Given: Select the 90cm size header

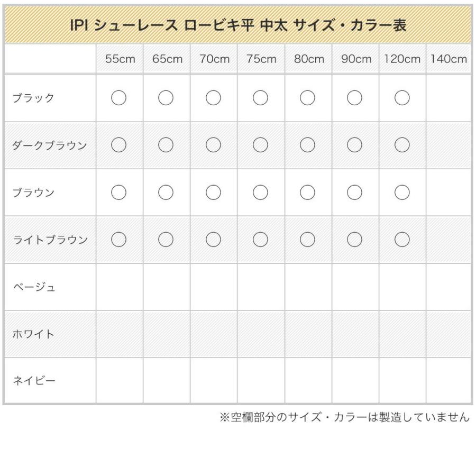Looking at the screenshot, I should coord(356,59).
